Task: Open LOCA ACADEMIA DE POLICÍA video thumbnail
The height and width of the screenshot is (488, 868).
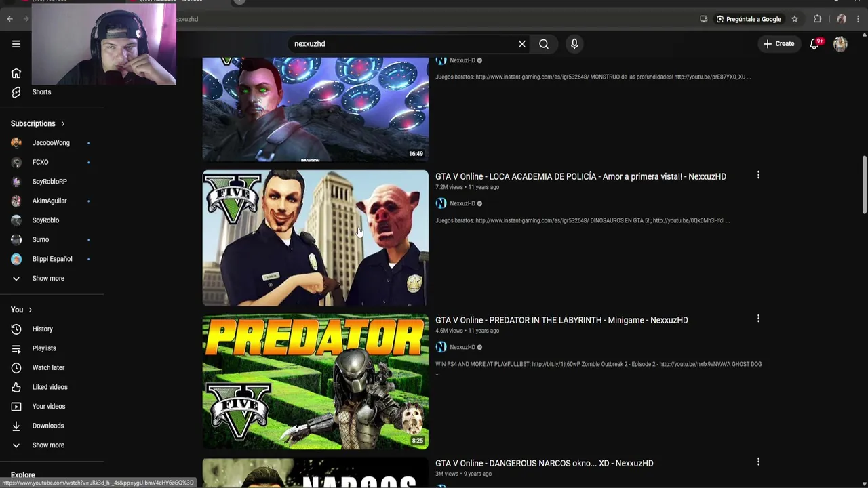Action: [x=315, y=238]
